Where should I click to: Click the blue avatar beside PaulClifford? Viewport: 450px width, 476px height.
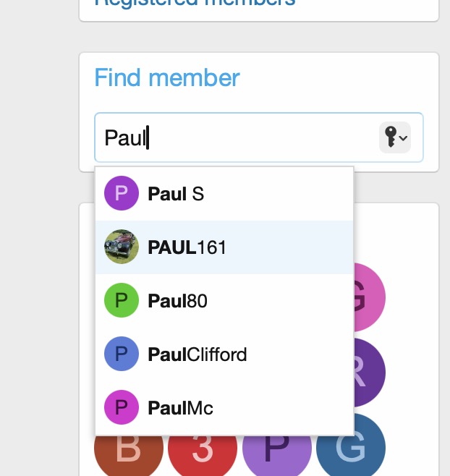(122, 354)
